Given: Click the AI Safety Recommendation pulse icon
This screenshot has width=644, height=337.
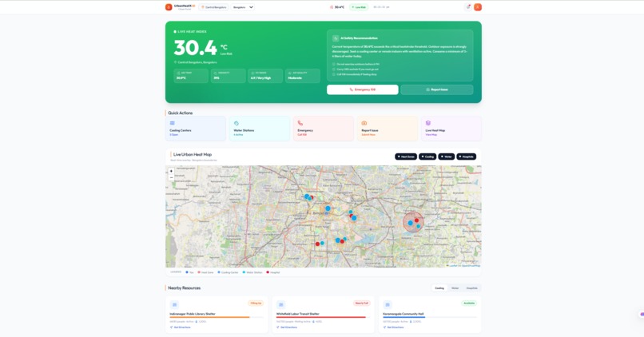Looking at the screenshot, I should coord(336,38).
